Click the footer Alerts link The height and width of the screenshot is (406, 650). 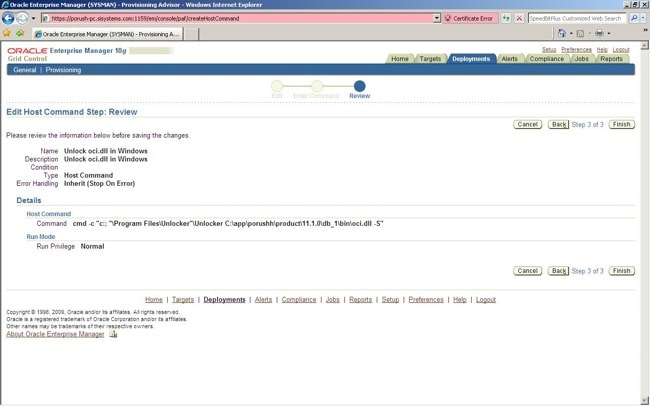[x=263, y=299]
